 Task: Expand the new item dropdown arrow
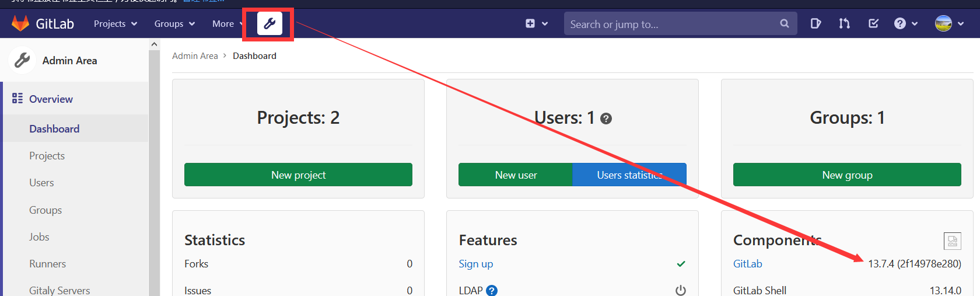pyautogui.click(x=545, y=24)
